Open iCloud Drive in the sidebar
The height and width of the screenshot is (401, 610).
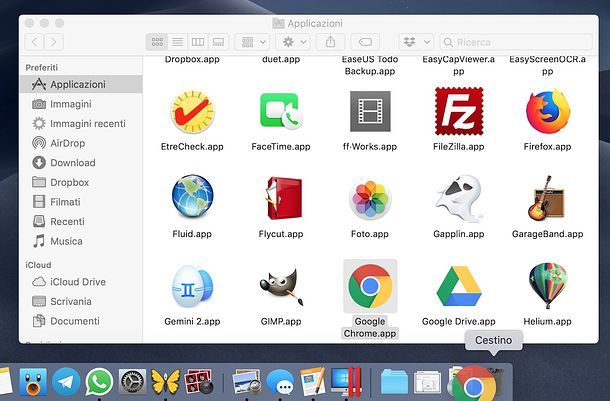pyautogui.click(x=81, y=282)
